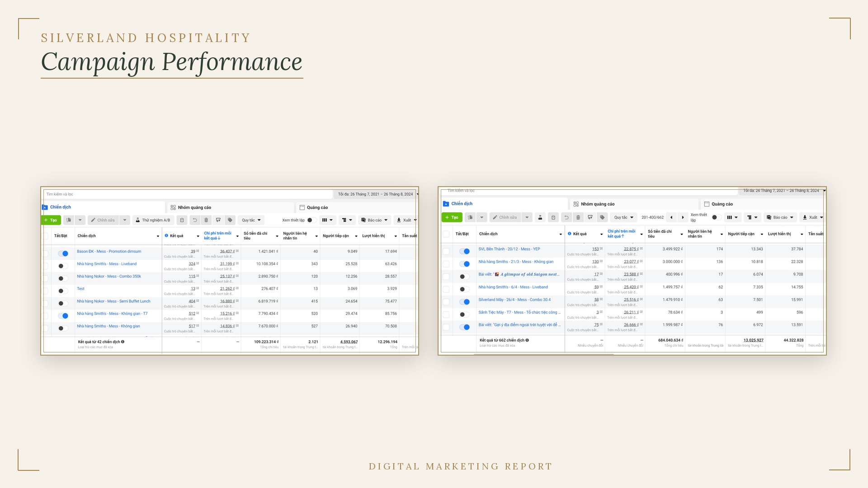Click the trash delete icon in left panel
868x488 pixels.
[x=206, y=220]
